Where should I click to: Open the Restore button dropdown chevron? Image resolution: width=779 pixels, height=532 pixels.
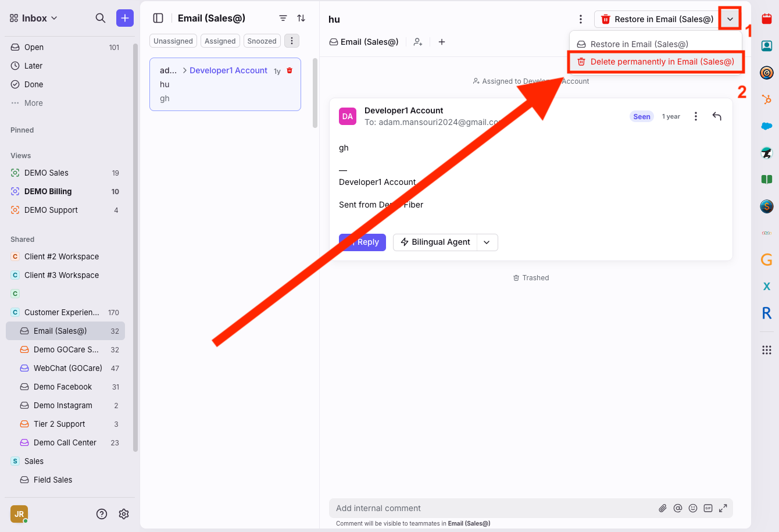730,19
